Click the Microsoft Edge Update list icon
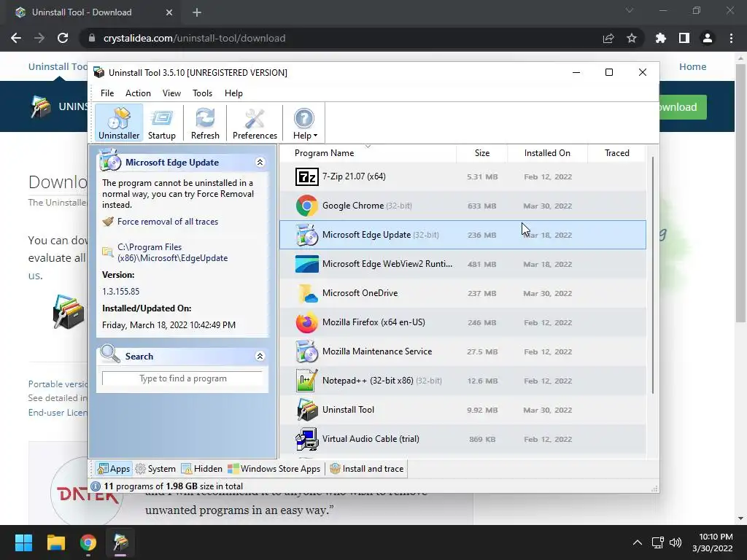747x560 pixels. tap(307, 235)
